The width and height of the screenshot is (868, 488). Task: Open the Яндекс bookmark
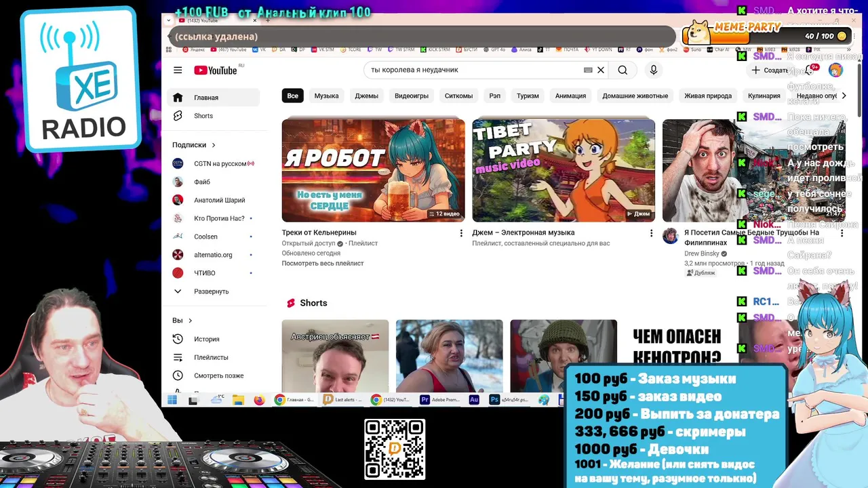point(193,49)
